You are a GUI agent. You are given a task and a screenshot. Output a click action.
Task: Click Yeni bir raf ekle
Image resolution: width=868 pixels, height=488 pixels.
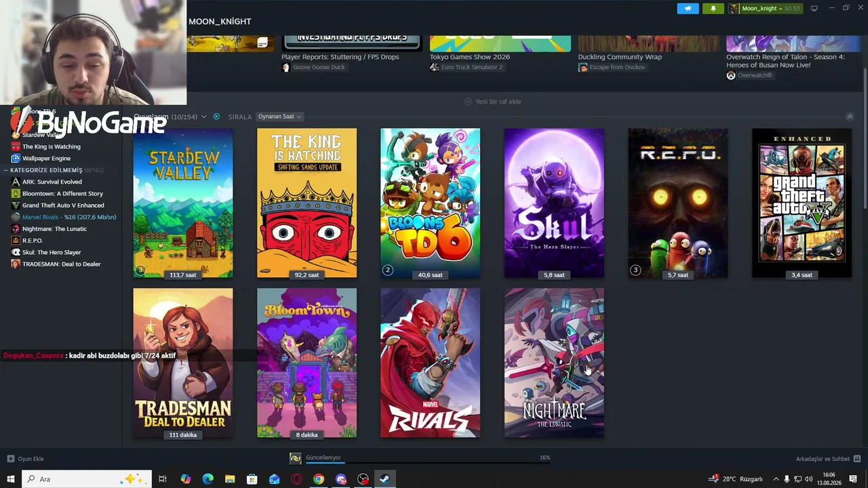pos(493,102)
